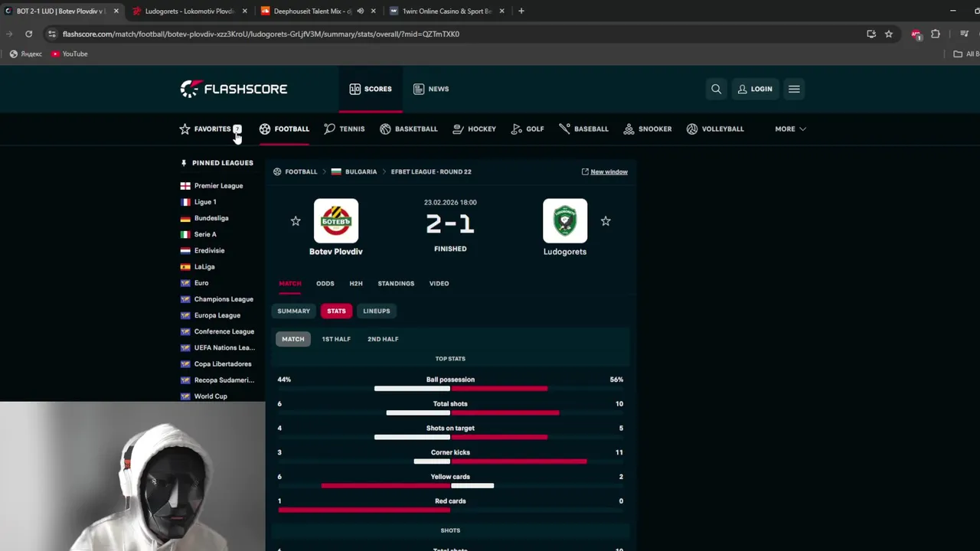
Task: Switch to the Match tab
Action: [290, 283]
